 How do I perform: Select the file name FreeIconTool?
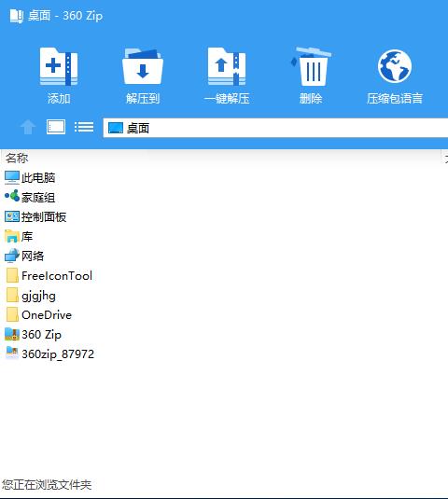click(57, 275)
